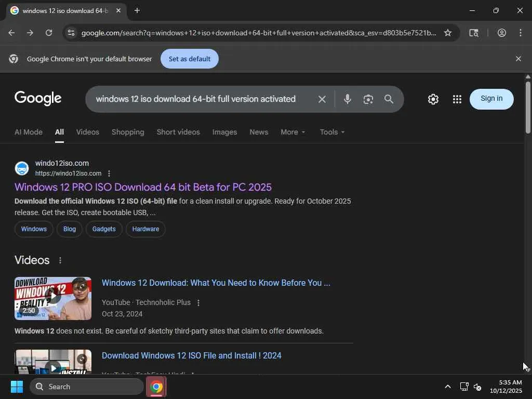Viewport: 532px width, 399px height.
Task: Open the Blog sitelink chip
Action: [x=70, y=229]
